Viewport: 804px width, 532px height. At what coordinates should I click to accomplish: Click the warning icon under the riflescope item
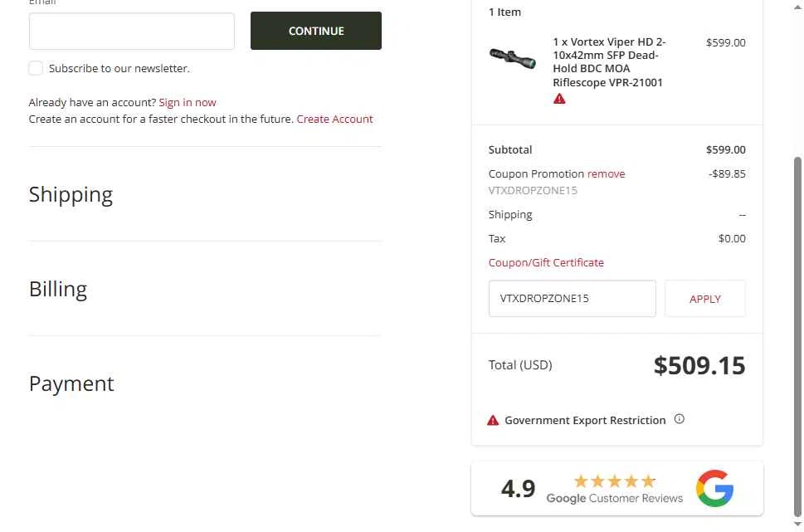coord(559,99)
